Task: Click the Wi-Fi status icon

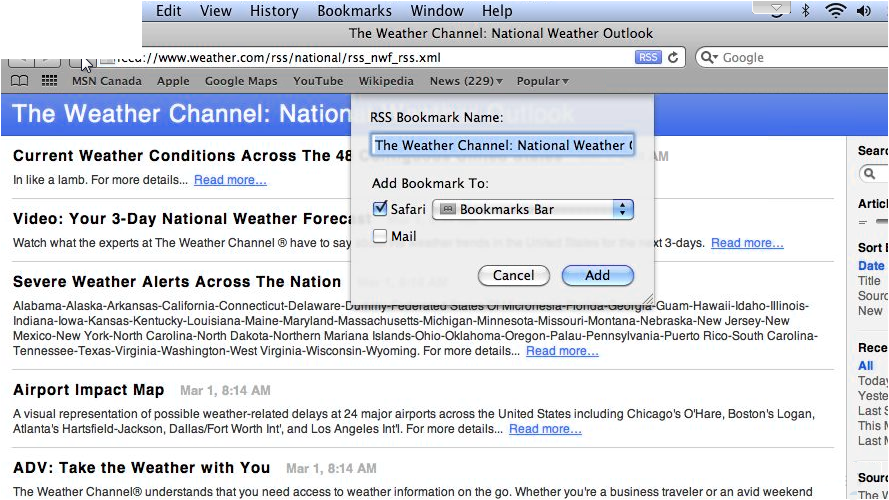Action: coord(835,10)
